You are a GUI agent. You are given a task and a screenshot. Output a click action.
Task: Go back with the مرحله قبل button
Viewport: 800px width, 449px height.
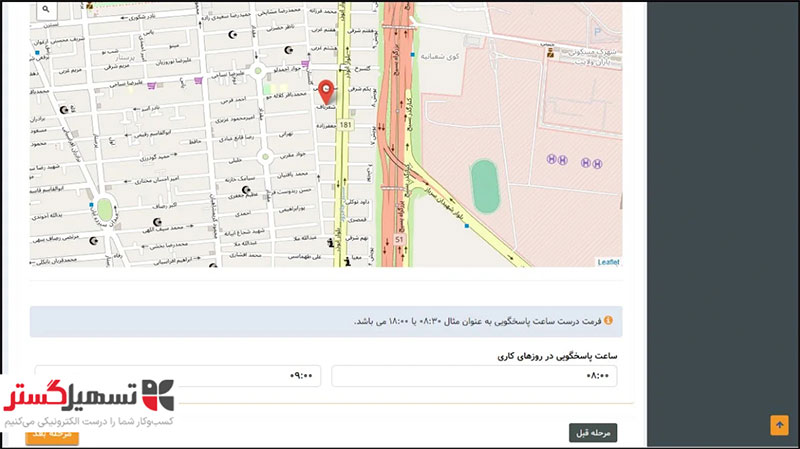[x=593, y=433]
